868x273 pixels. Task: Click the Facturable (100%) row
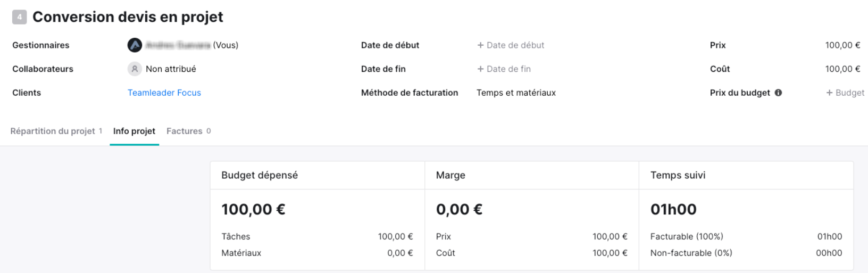[746, 236]
